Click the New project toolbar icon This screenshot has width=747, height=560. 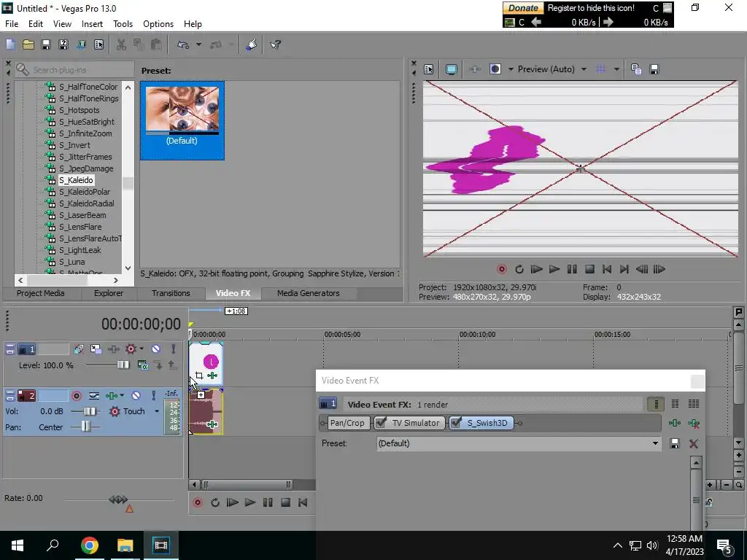pyautogui.click(x=10, y=44)
